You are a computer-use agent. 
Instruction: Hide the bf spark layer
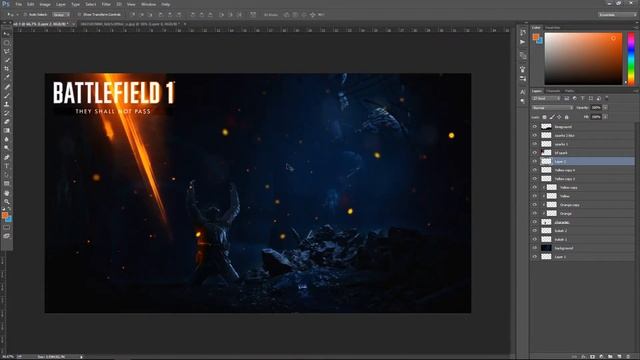535,153
